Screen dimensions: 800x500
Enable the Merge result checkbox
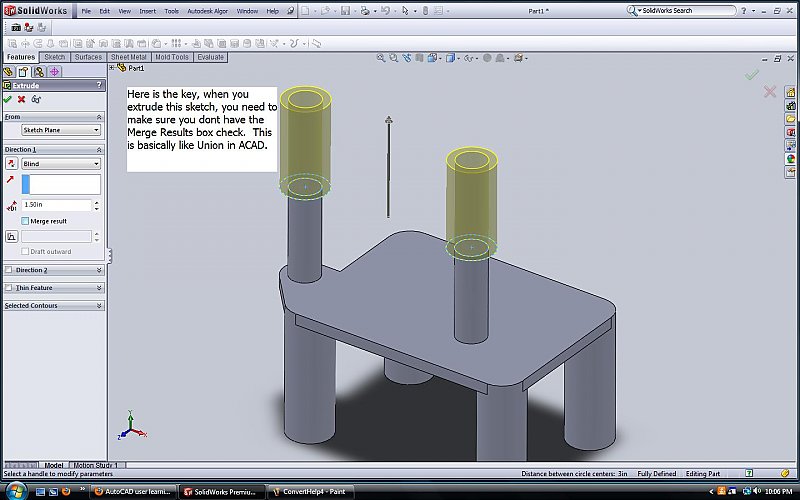tap(25, 221)
